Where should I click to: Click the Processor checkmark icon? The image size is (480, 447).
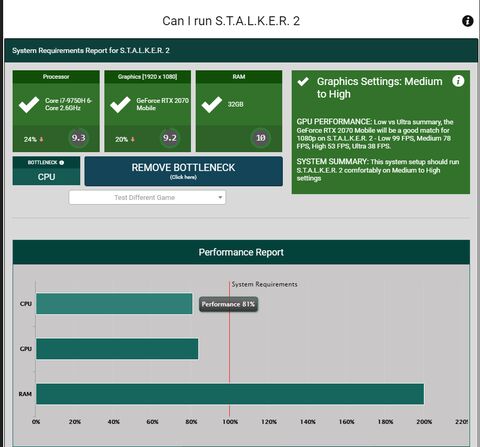[29, 104]
